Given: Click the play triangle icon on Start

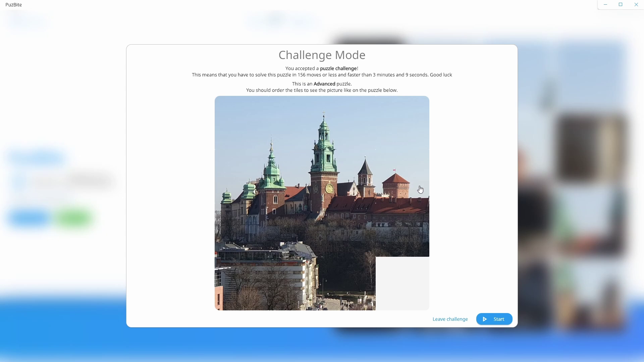Looking at the screenshot, I should coord(485,319).
